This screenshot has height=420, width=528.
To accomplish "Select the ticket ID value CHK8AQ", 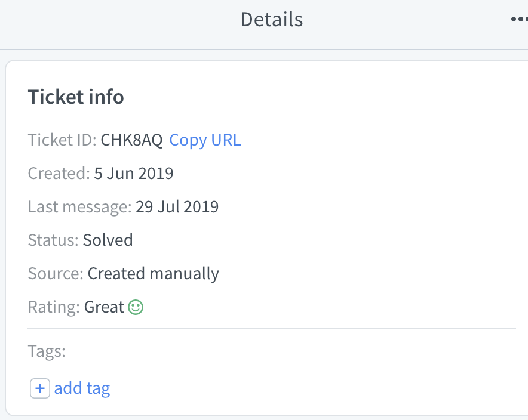I will pyautogui.click(x=131, y=140).
